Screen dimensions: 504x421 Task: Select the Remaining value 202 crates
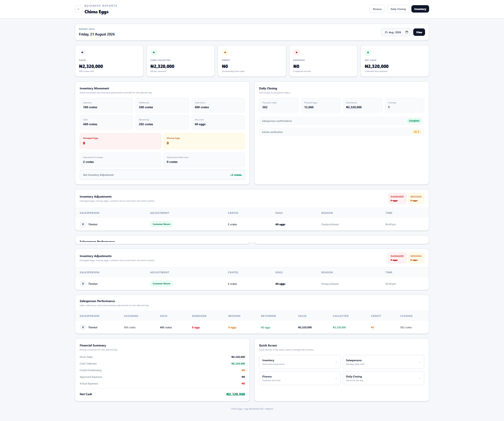pos(146,124)
